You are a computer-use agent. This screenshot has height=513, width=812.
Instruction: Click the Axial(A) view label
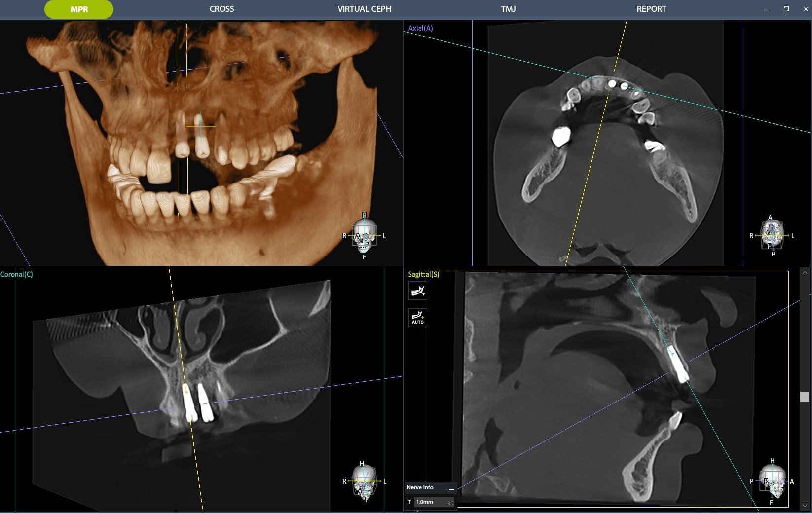pyautogui.click(x=420, y=28)
